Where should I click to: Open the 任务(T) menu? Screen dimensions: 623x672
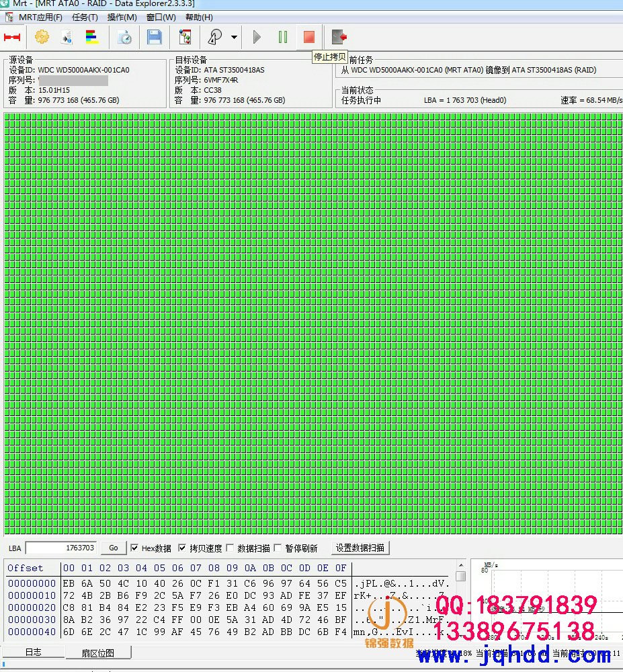point(85,17)
